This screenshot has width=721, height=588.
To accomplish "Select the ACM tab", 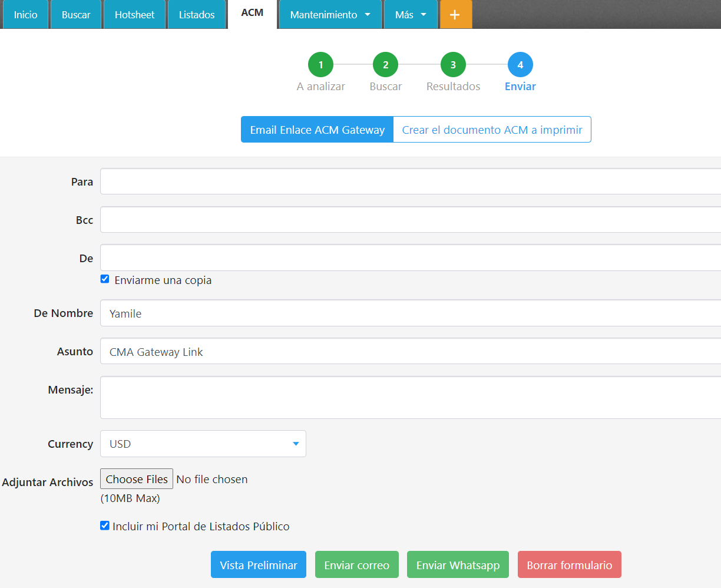I will [252, 13].
